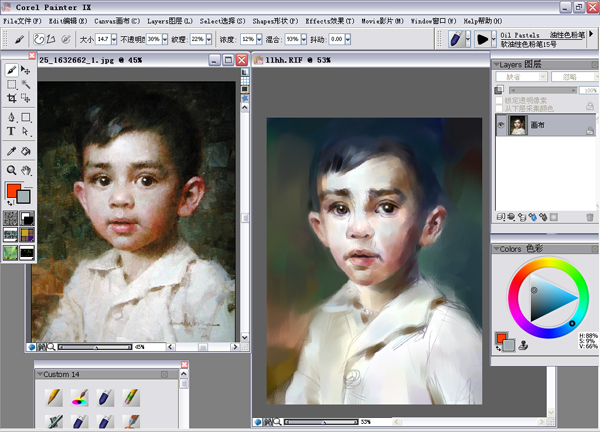Open the nozzle selector in toolbox
600x432 pixels.
pos(27,253)
